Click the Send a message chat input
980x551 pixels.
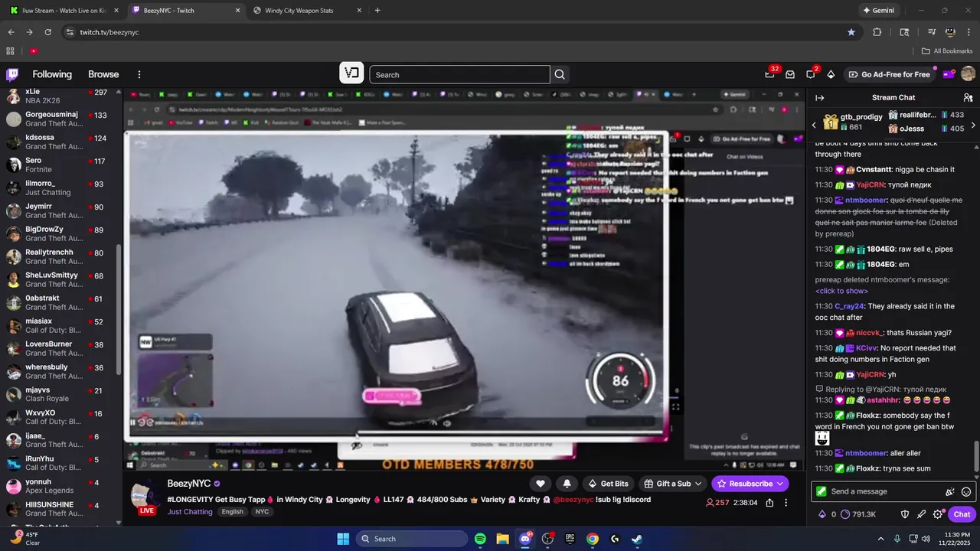coord(884,492)
